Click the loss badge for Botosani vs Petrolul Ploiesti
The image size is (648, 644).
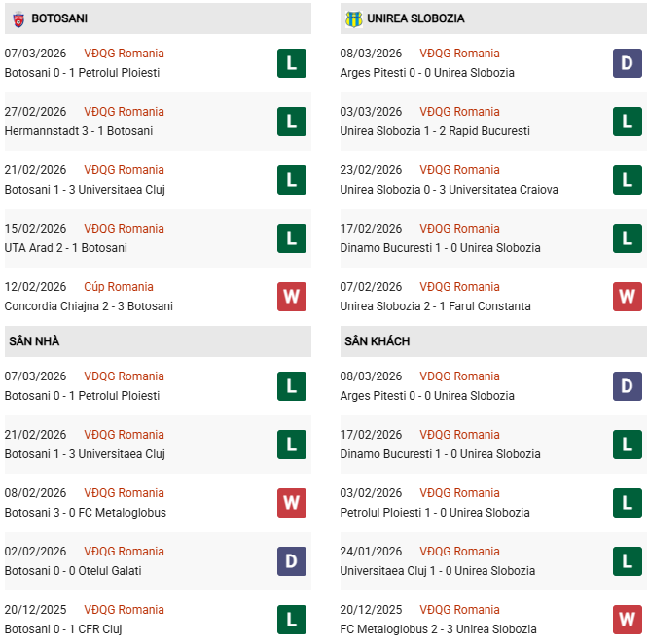[292, 63]
